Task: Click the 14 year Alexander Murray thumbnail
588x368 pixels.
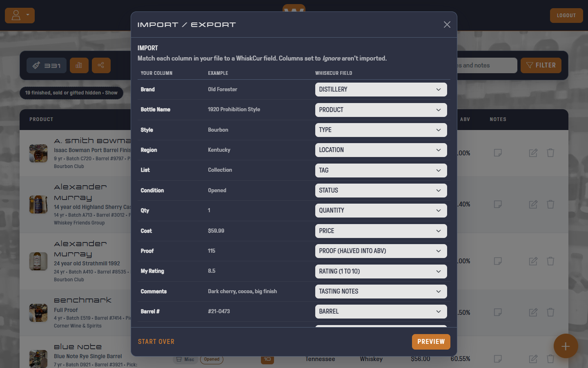Action: [38, 204]
